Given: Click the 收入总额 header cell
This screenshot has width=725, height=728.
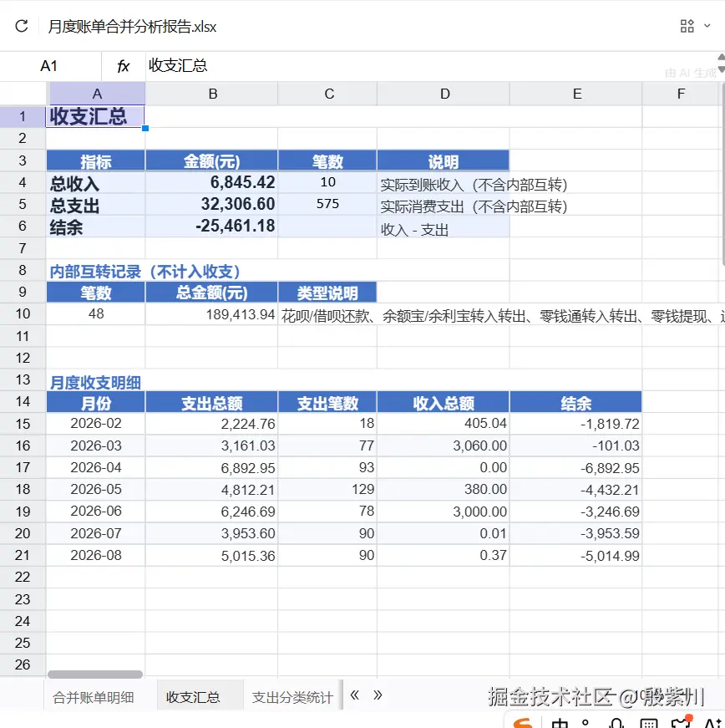Looking at the screenshot, I should (x=444, y=403).
